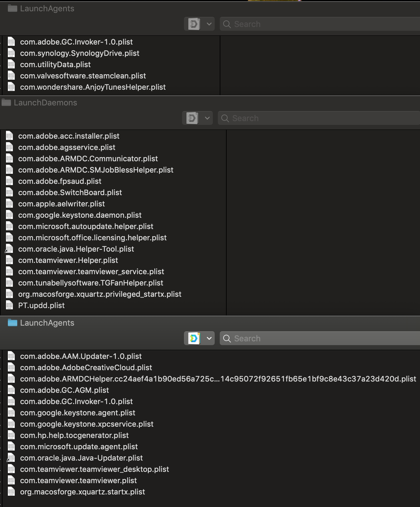Screen dimensions: 420x507
Task: Select file name com.adobe.AdobeCreativeCloud.plist
Action: pos(86,367)
